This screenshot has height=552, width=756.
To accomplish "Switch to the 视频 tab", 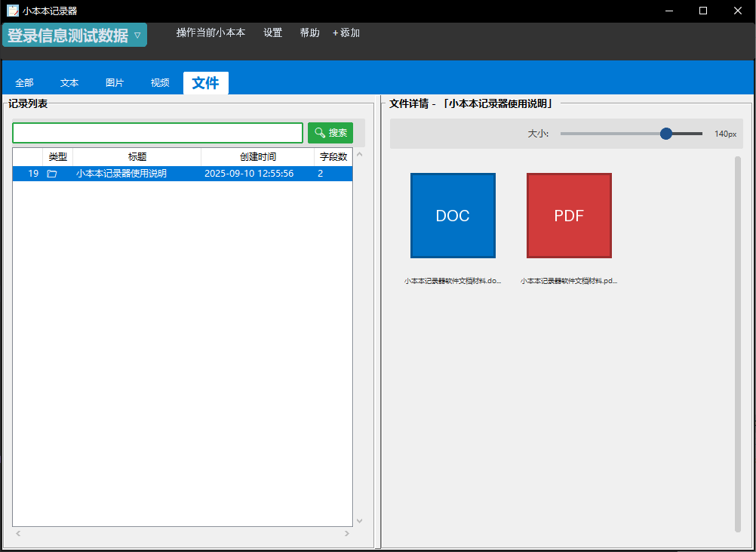I will [x=160, y=83].
